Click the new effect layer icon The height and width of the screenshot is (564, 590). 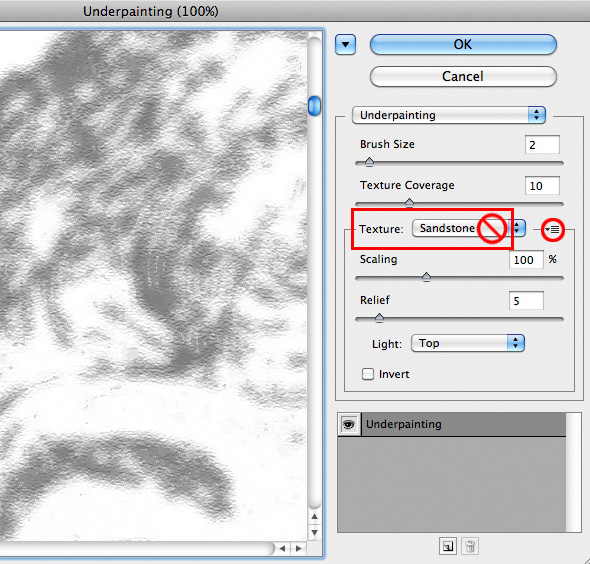[x=448, y=546]
